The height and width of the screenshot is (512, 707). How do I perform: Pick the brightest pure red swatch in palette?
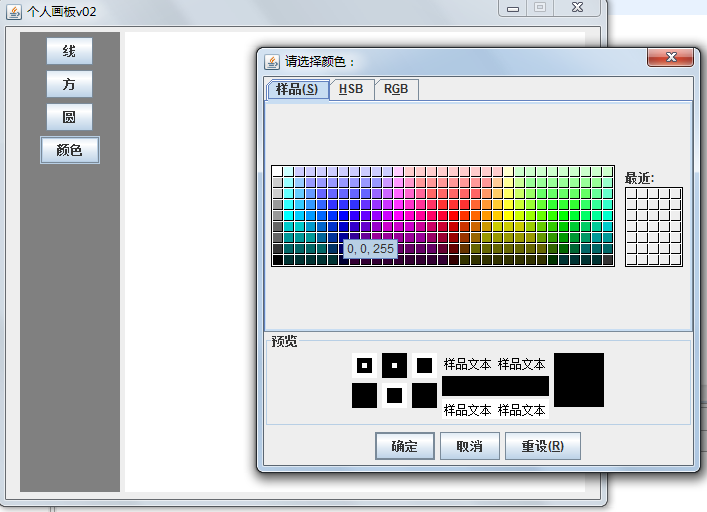454,215
